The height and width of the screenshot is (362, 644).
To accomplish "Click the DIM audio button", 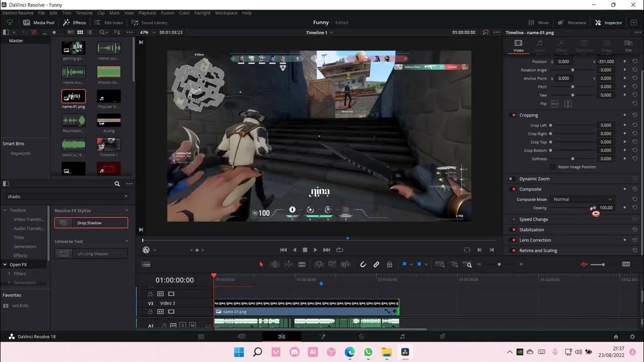I will pos(626,264).
